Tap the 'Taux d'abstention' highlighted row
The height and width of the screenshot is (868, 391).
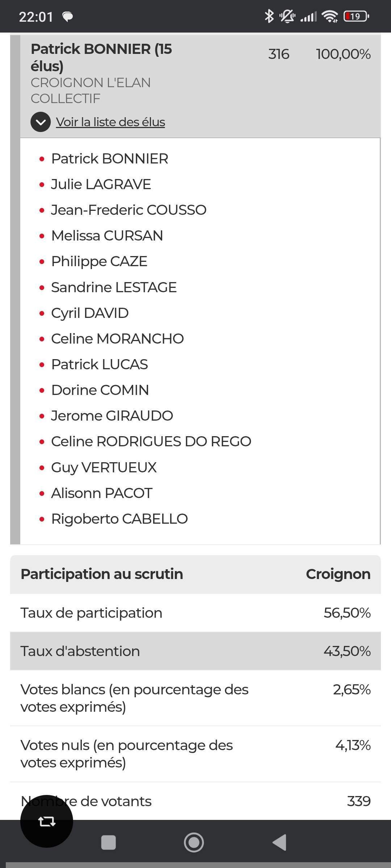click(x=195, y=651)
